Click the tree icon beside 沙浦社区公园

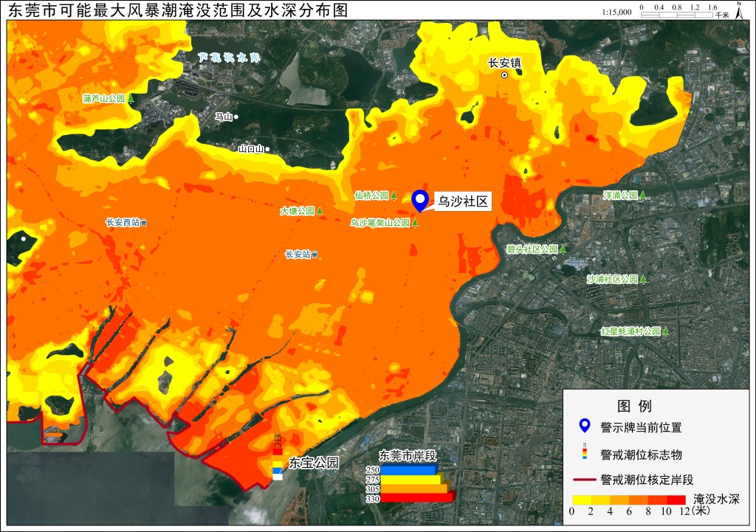pos(643,279)
